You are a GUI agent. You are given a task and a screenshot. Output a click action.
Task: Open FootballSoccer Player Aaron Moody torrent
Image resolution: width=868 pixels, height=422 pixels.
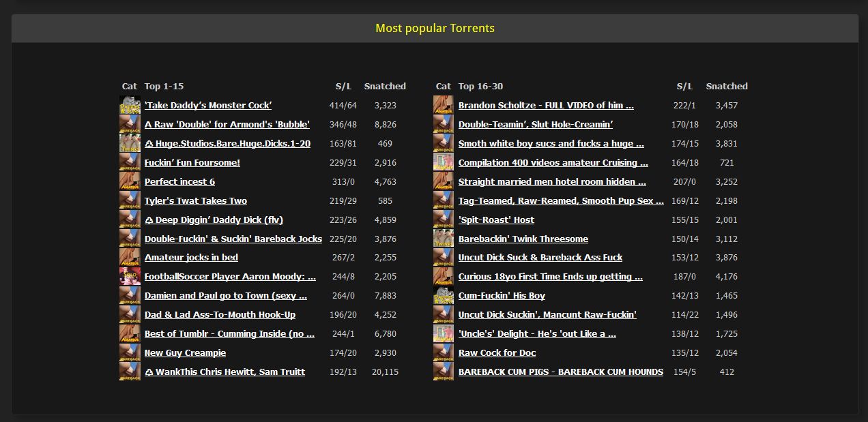[230, 277]
